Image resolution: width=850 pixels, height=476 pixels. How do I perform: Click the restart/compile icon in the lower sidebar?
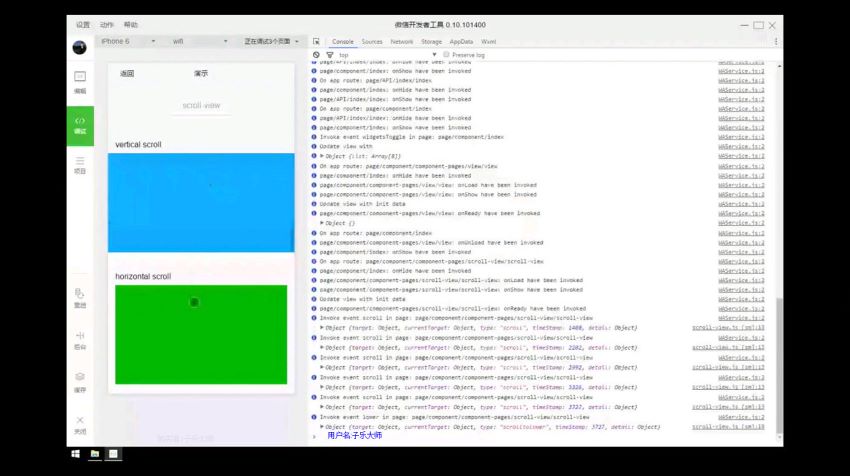[x=80, y=298]
